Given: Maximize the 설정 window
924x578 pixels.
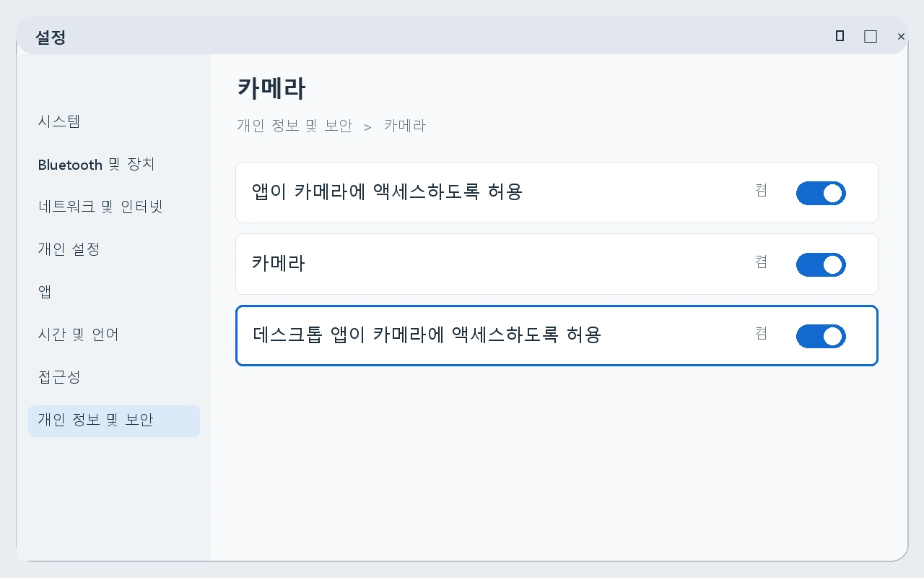Looking at the screenshot, I should [x=871, y=36].
